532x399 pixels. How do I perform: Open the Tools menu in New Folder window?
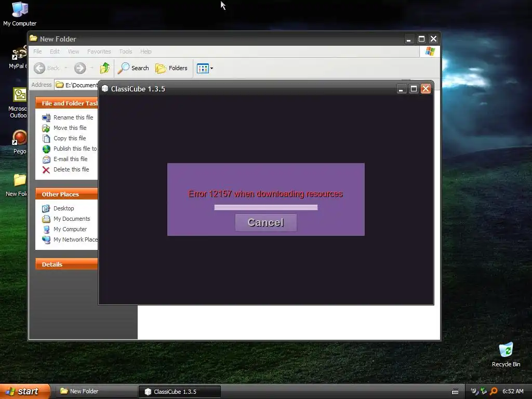point(126,51)
